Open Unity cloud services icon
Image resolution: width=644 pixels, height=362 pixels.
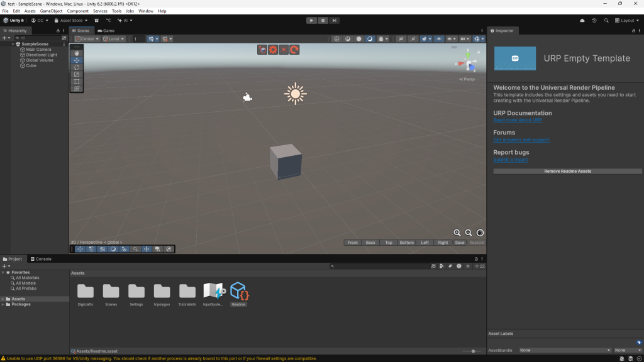tap(582, 20)
